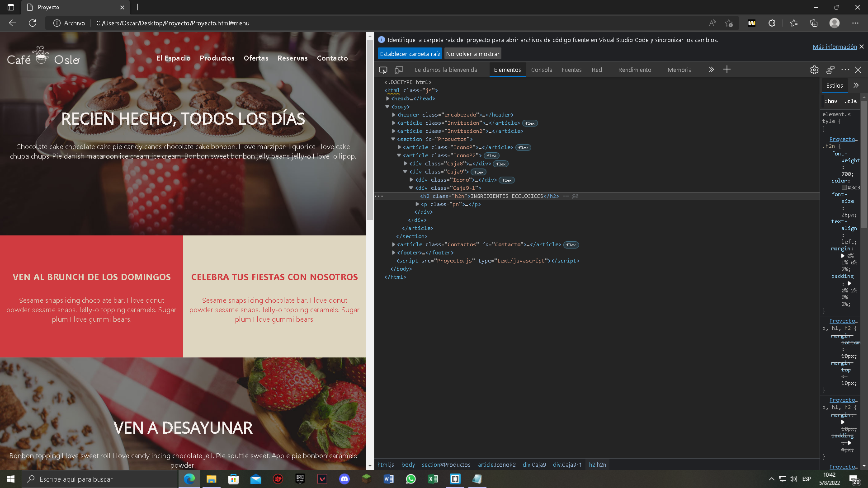
Task: Activate the inspect element picker tool
Action: coord(383,70)
